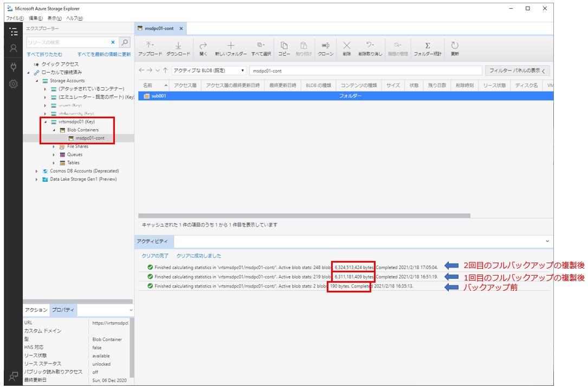
Task: Collapse the ローカルで接続済み tree node
Action: click(x=29, y=73)
